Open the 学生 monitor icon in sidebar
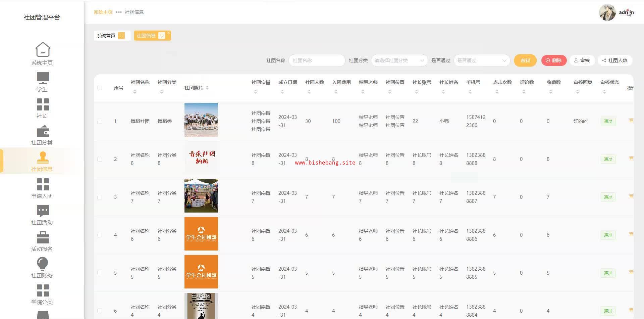The height and width of the screenshot is (319, 644). coord(43,78)
